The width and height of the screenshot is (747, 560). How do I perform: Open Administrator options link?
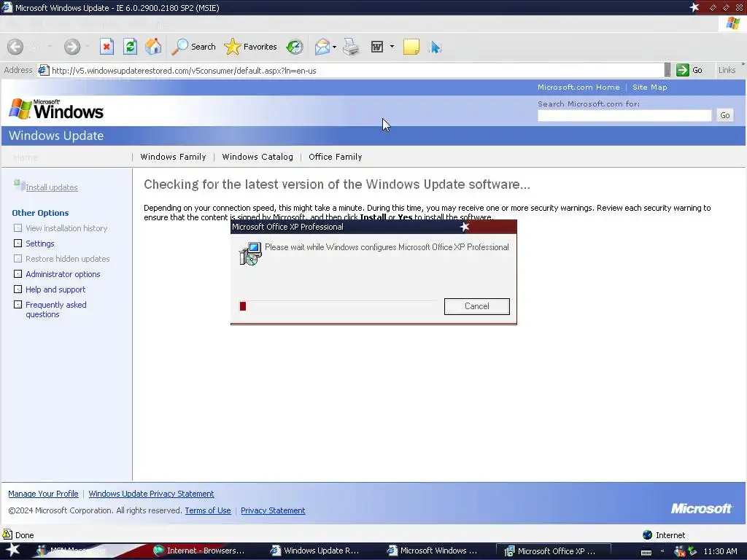coord(63,274)
